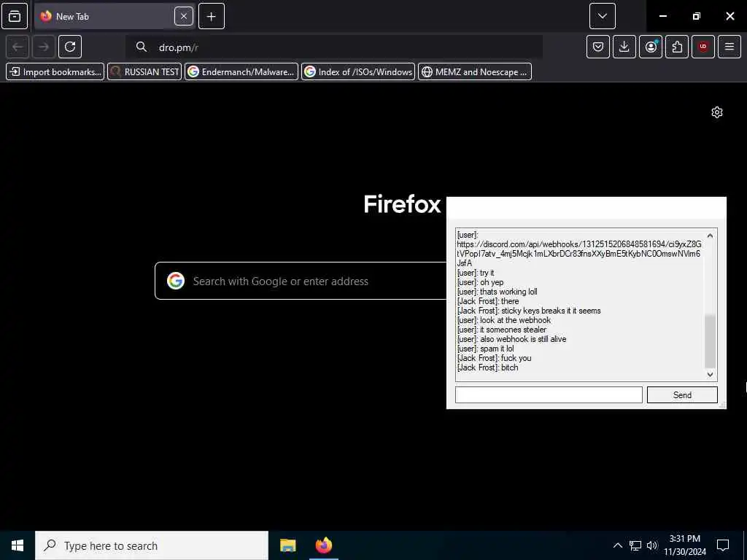The image size is (747, 560).
Task: Expand the list all tabs dropdown
Action: pyautogui.click(x=602, y=16)
